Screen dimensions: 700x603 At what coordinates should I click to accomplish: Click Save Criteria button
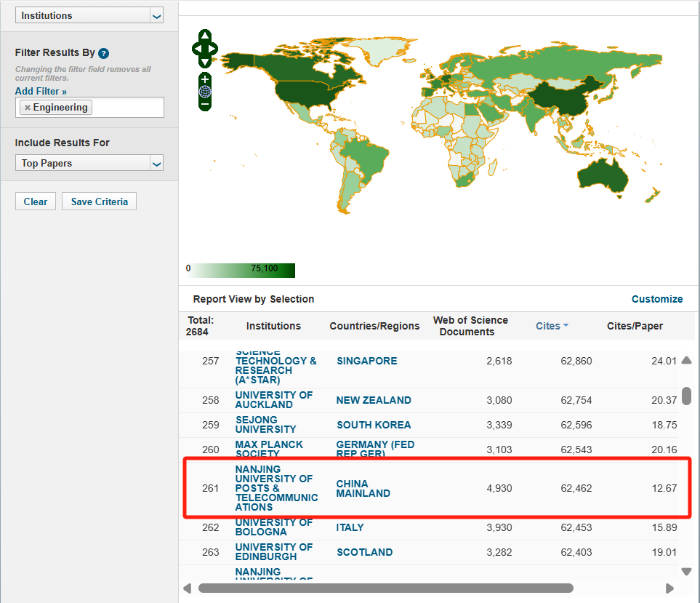pos(99,201)
